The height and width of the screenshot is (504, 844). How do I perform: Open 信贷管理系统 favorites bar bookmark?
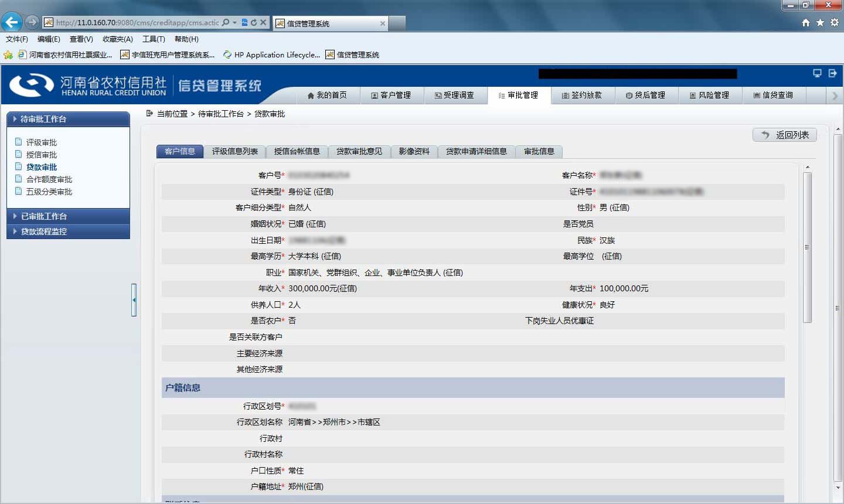coord(352,55)
